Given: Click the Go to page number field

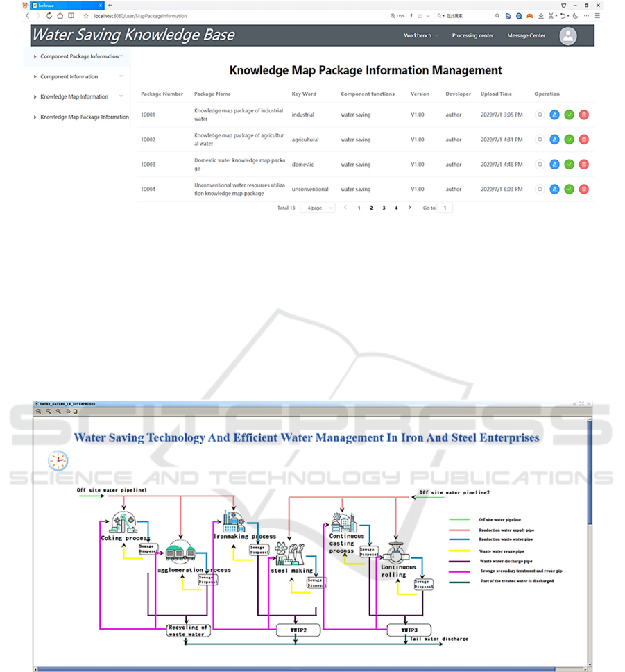Looking at the screenshot, I should (444, 208).
